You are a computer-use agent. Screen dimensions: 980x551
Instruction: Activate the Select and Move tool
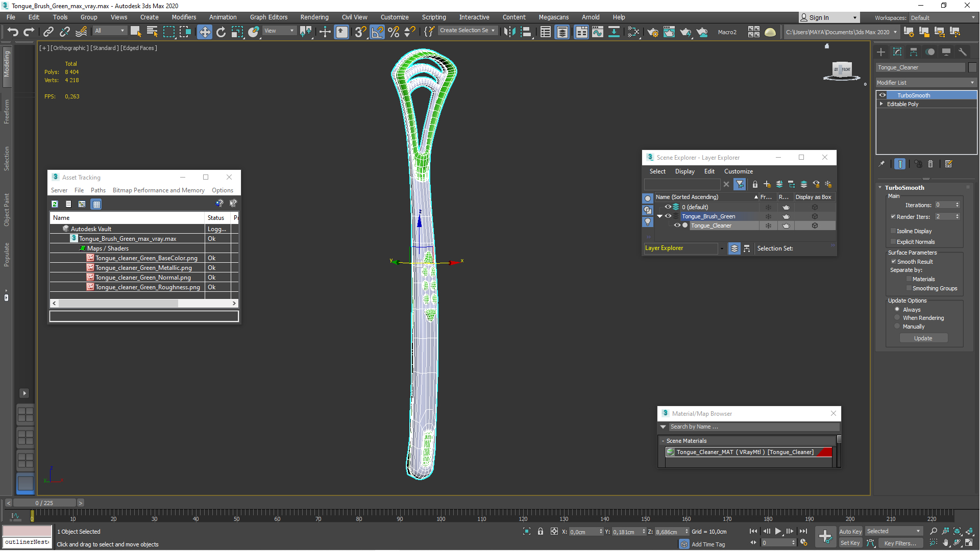[205, 32]
